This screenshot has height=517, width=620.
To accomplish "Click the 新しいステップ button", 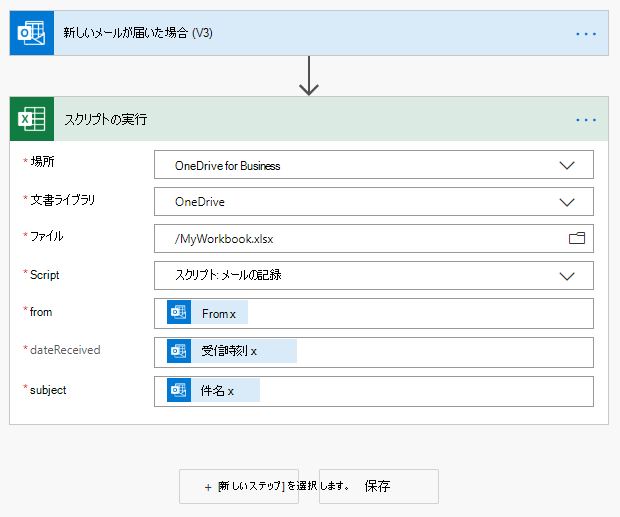I will (239, 487).
